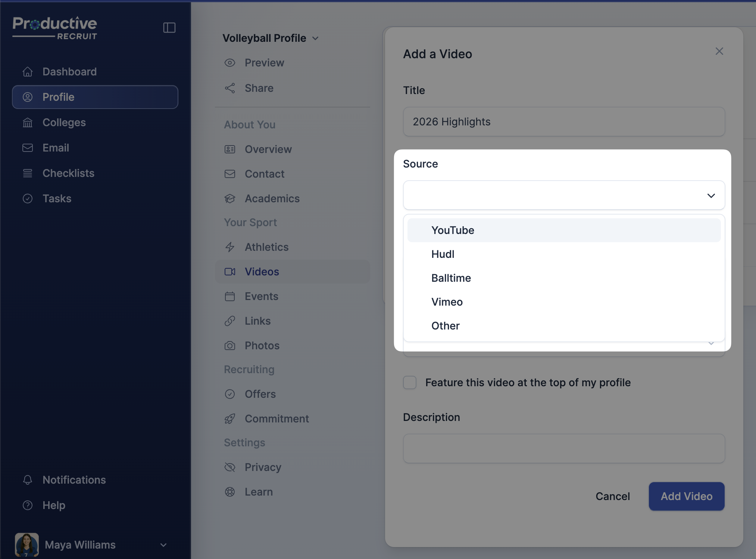756x559 pixels.
Task: Open Colleges via building icon
Action: tap(28, 122)
